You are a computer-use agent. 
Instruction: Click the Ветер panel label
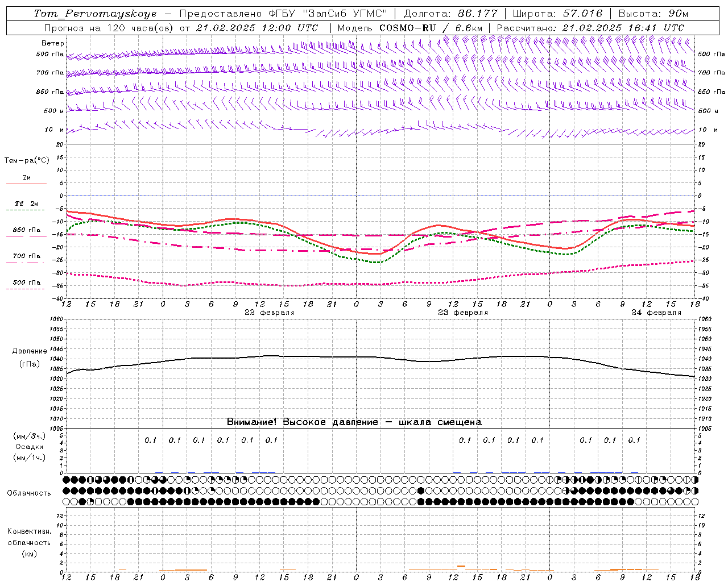click(53, 43)
